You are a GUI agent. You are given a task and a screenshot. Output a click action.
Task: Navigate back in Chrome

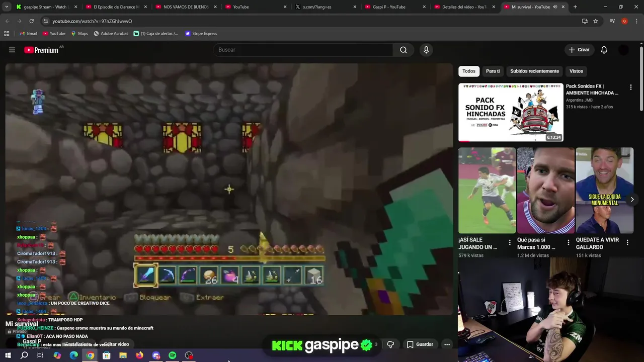7,21
